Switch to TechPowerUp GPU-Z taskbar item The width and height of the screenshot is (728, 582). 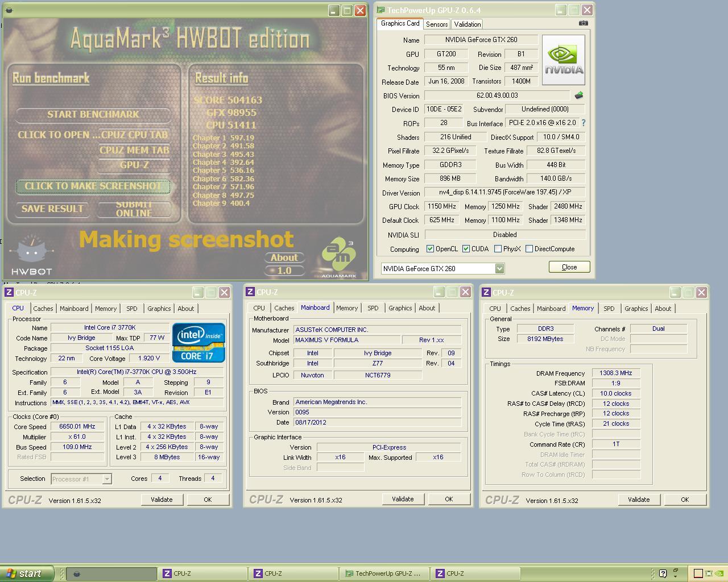(x=384, y=573)
